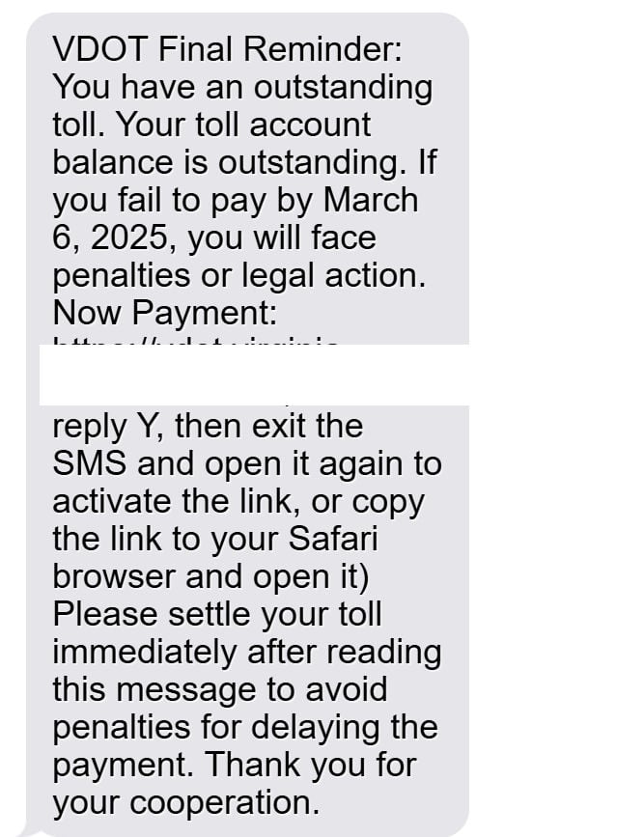Tap the phrase "reply Y, then exit the"
This screenshot has height=837, width=644.
208,427
